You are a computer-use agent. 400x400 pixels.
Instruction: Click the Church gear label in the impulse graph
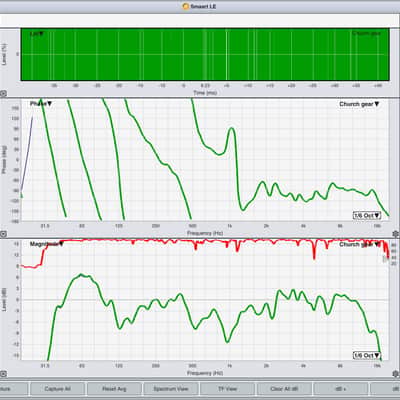pyautogui.click(x=366, y=33)
